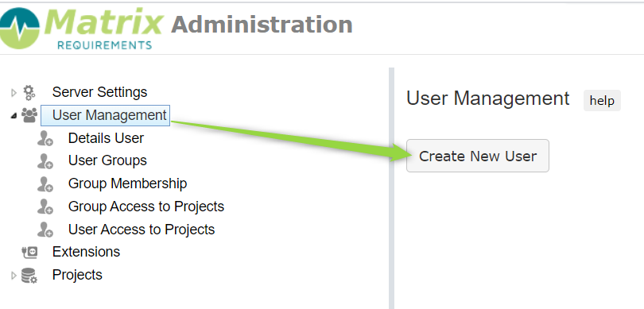Click the Projects database icon
Image resolution: width=644 pixels, height=309 pixels.
(29, 276)
